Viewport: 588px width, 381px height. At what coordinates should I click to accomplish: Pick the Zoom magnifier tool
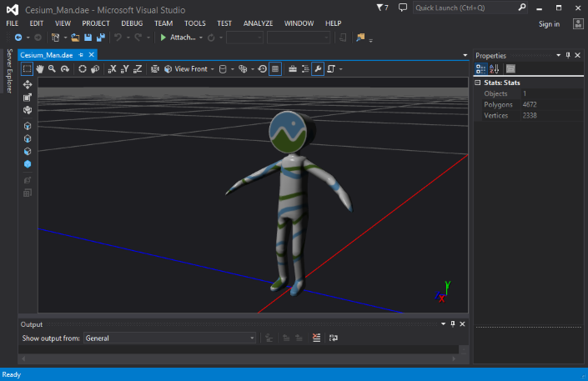(x=52, y=69)
